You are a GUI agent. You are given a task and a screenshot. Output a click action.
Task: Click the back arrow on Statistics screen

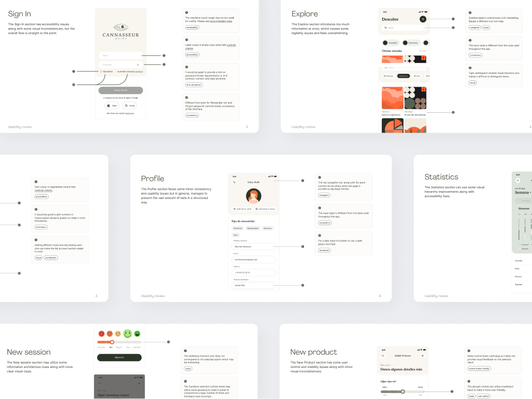518,180
